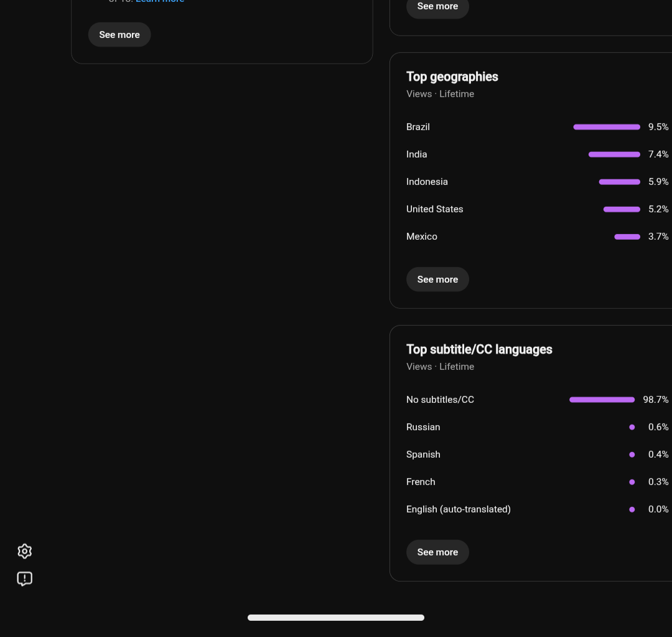This screenshot has width=672, height=637.
Task: Click the Russian language dot marker
Action: [632, 427]
